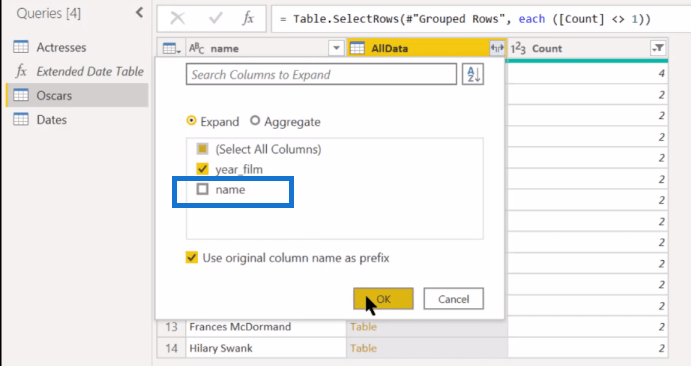This screenshot has height=366, width=691.
Task: Uncheck the year_film checkbox
Action: (x=202, y=169)
